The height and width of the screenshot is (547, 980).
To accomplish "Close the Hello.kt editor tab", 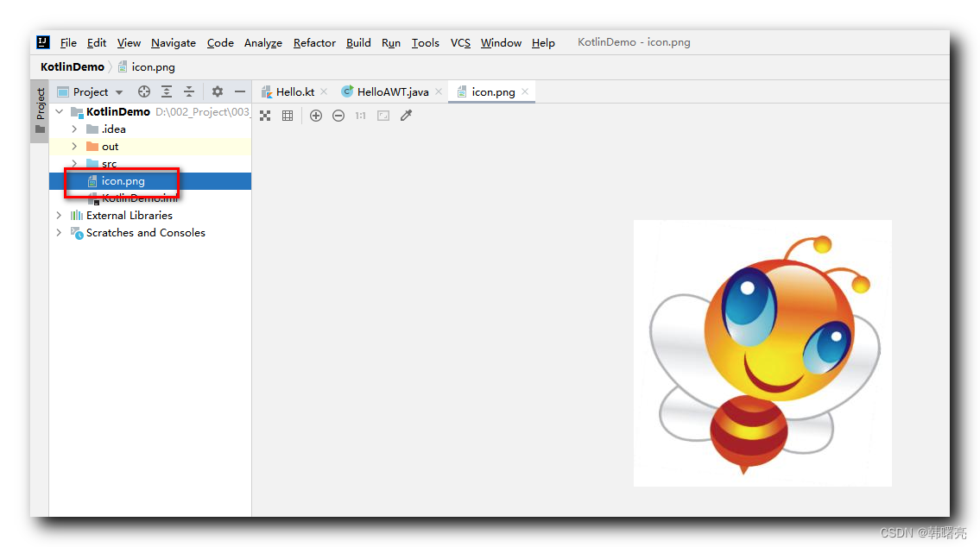I will pyautogui.click(x=324, y=90).
